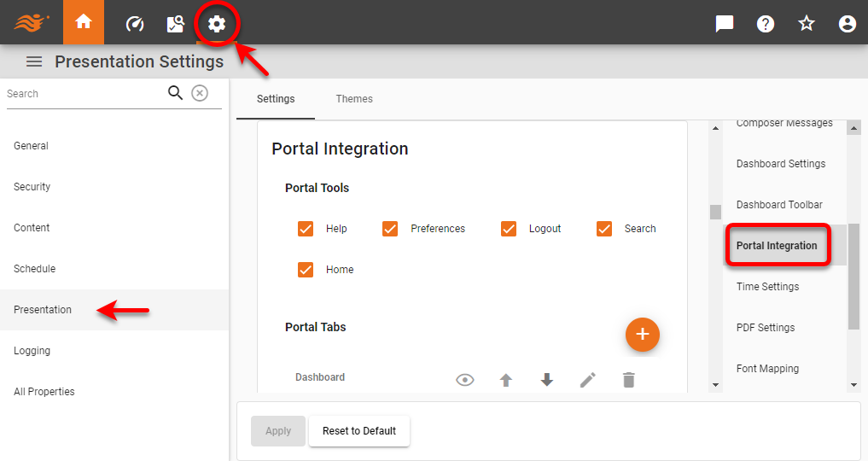The width and height of the screenshot is (868, 461).
Task: Delete the Dashboard portal tab
Action: click(x=629, y=380)
